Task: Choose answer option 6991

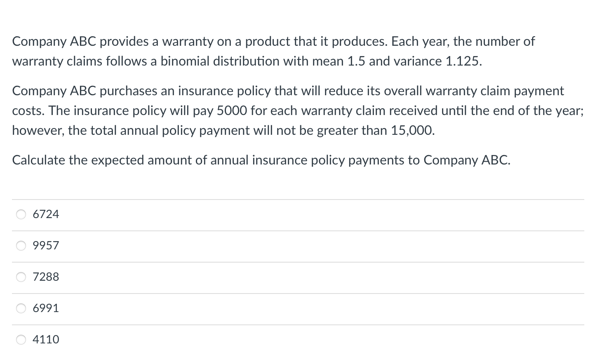Action: pyautogui.click(x=46, y=308)
